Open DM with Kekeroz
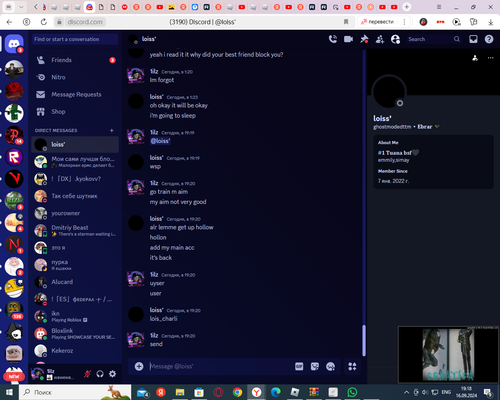Screen dimensions: 500x400 [75, 351]
